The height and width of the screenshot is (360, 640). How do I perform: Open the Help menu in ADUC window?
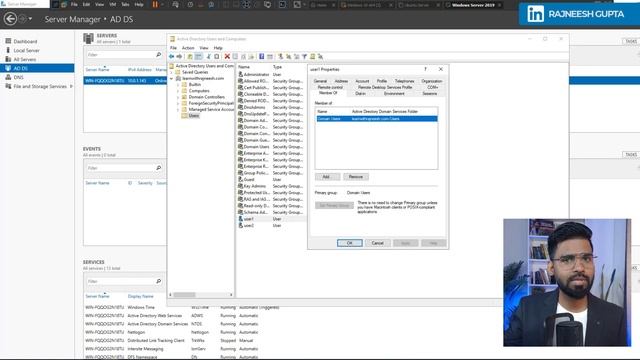pyautogui.click(x=218, y=48)
